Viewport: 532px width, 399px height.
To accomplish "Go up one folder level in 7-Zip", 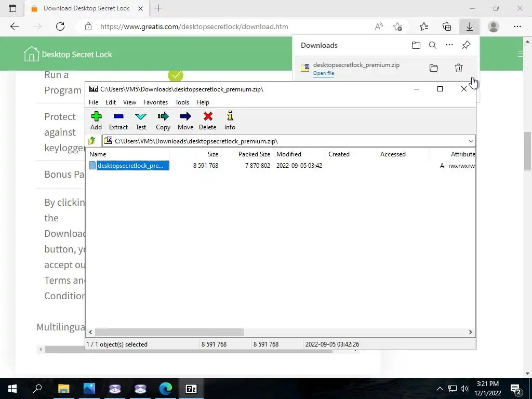I will pyautogui.click(x=92, y=141).
